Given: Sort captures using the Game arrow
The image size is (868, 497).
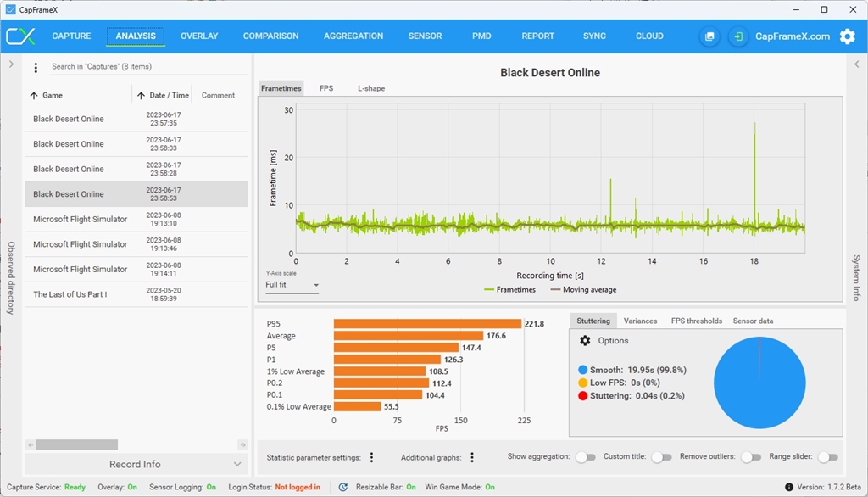Looking at the screenshot, I should point(34,96).
